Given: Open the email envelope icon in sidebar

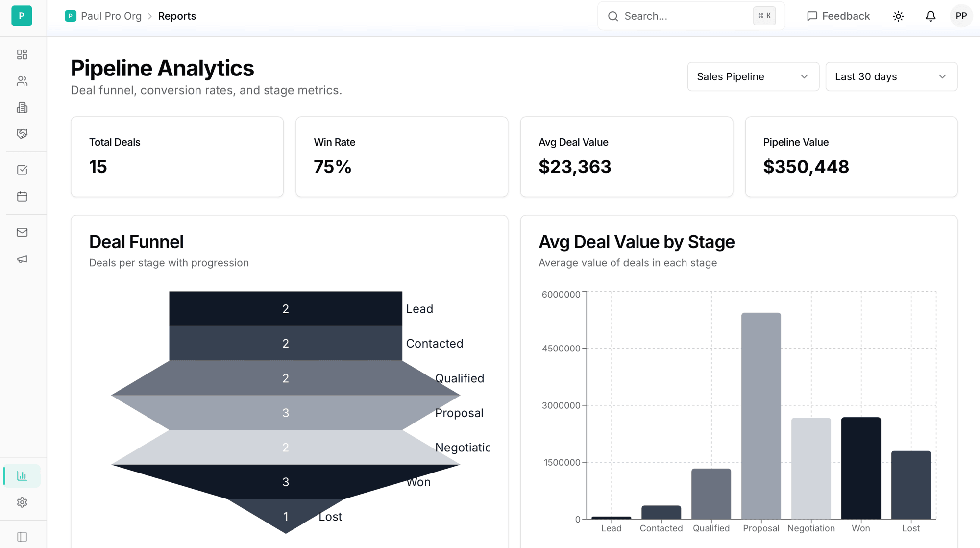Looking at the screenshot, I should (x=22, y=232).
